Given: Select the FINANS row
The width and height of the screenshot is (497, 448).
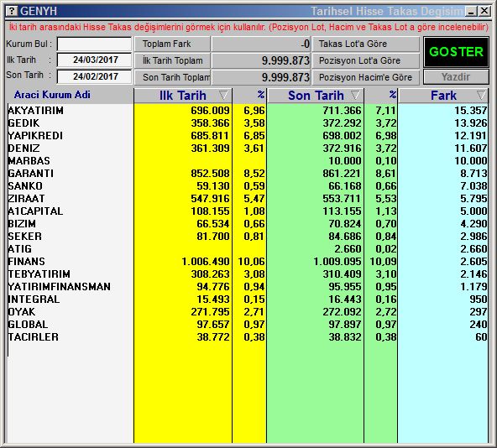Looking at the screenshot, I should coord(248,262).
